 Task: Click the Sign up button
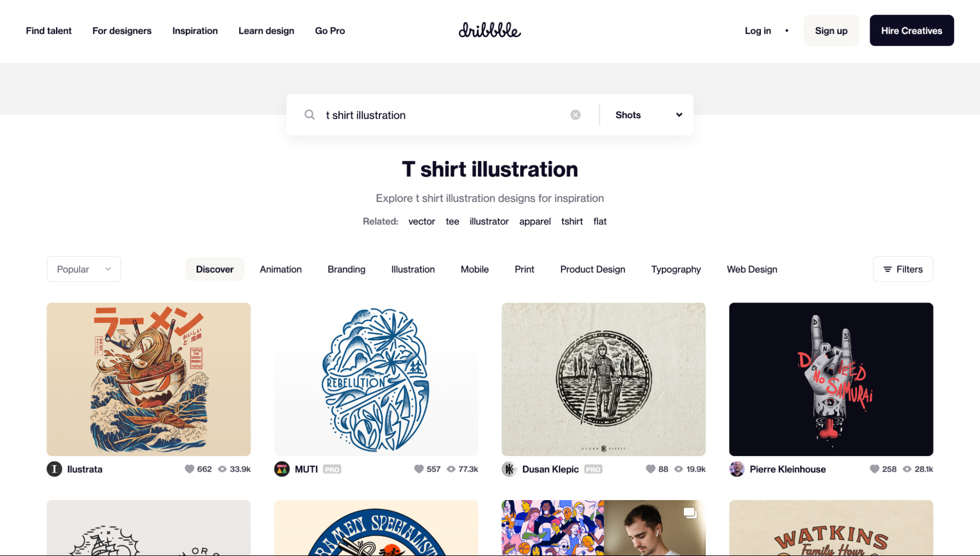pos(830,30)
